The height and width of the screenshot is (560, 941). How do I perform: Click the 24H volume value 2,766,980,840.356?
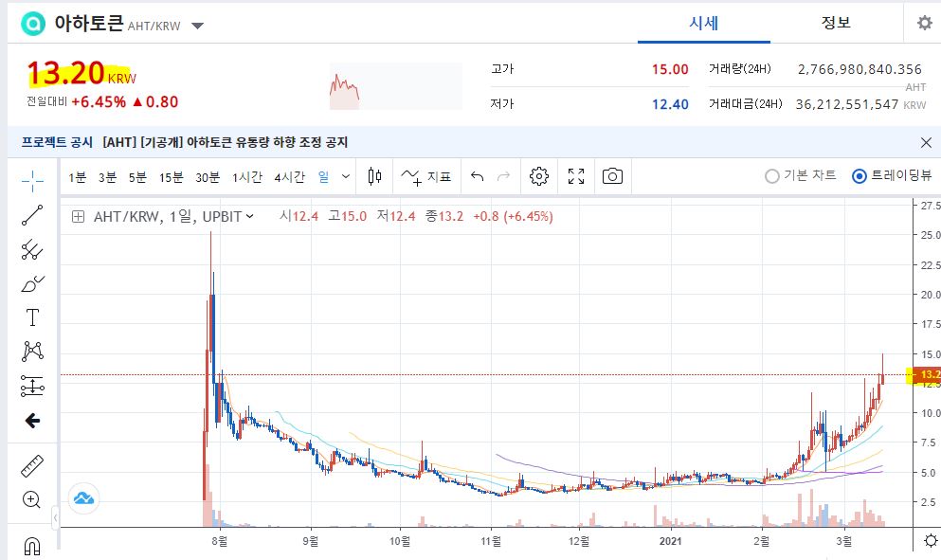pos(860,69)
